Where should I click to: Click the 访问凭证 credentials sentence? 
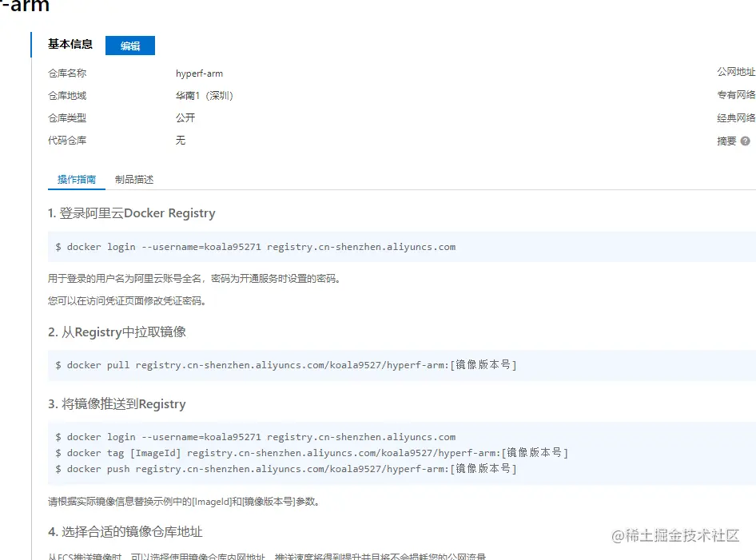pyautogui.click(x=128, y=300)
